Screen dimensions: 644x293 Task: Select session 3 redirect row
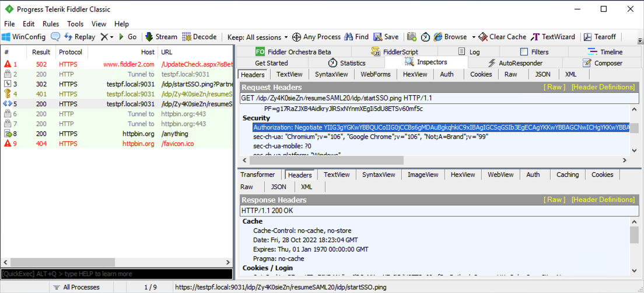pos(117,84)
